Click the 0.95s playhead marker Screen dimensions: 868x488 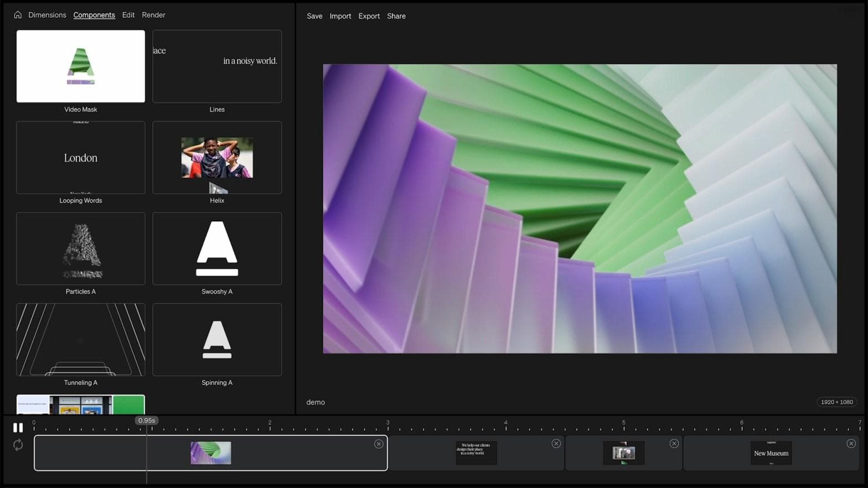pyautogui.click(x=147, y=420)
